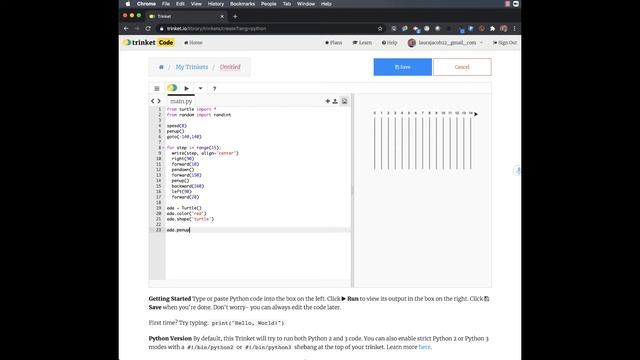The image size is (640, 360).
Task: Open image library icon in file bar
Action: pos(344,101)
